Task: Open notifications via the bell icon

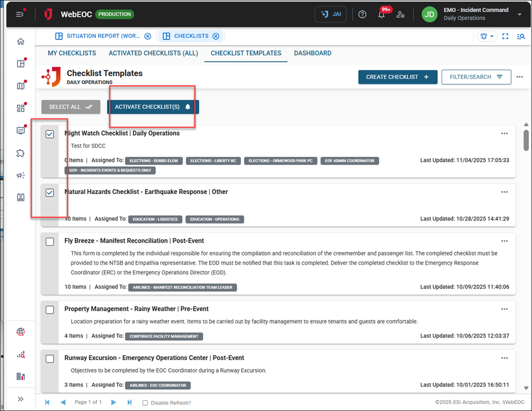Action: 381,14
